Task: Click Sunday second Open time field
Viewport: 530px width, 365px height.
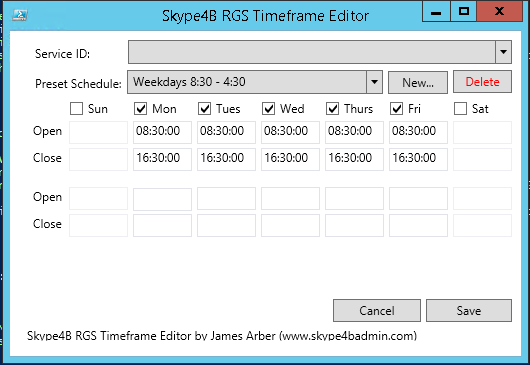Action: coord(98,198)
